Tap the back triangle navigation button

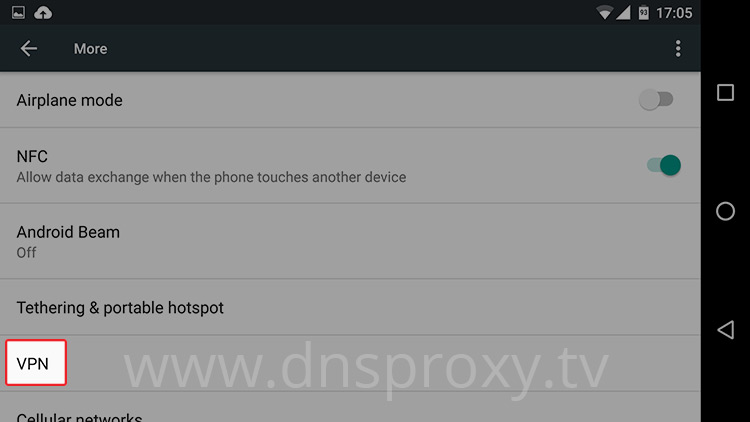click(x=725, y=330)
